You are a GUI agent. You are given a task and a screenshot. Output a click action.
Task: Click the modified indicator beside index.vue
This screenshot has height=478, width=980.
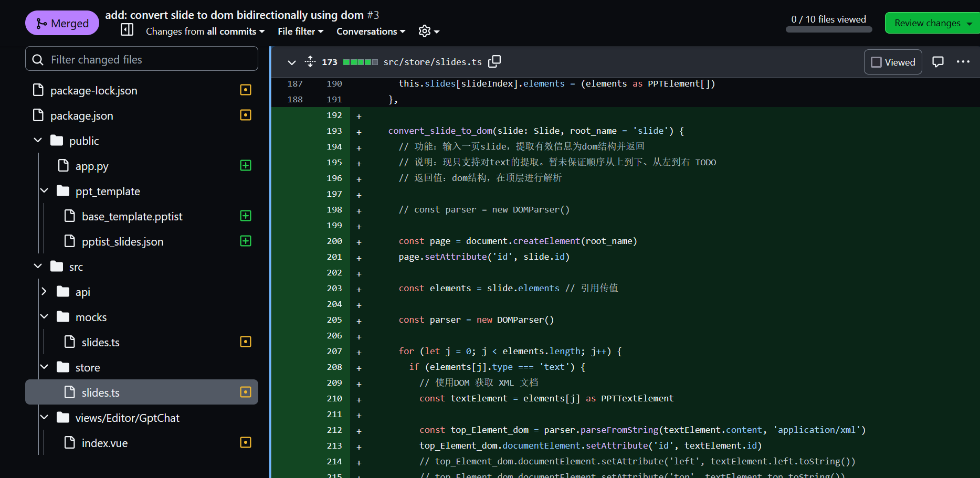[x=245, y=442]
